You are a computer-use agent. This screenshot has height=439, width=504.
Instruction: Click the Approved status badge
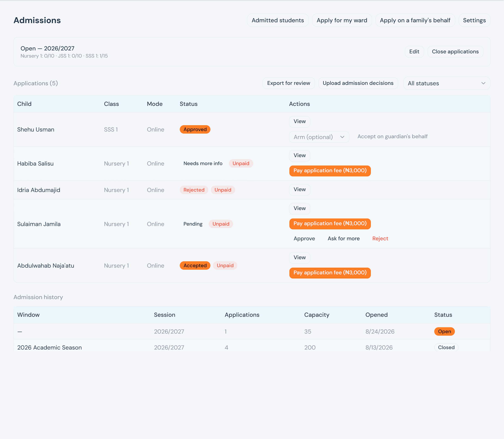(195, 129)
